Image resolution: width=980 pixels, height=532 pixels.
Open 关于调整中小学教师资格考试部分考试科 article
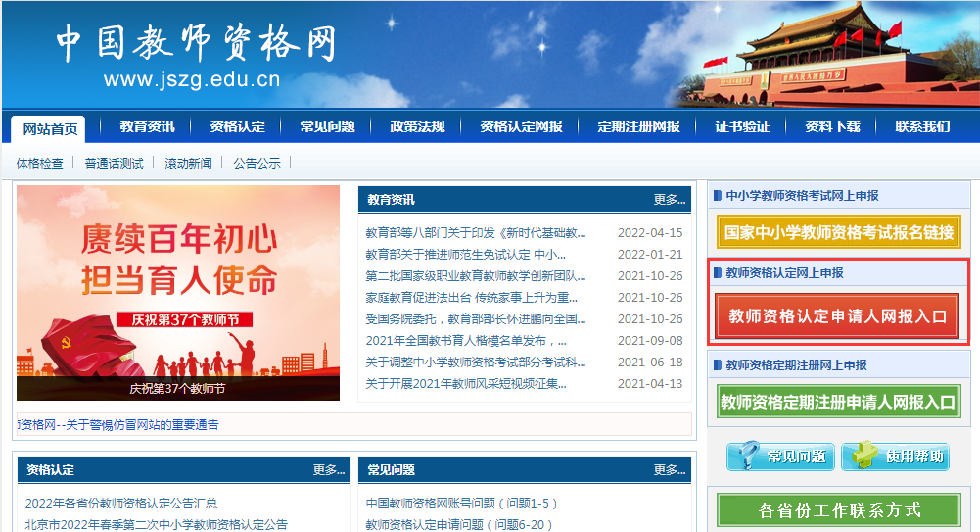pyautogui.click(x=475, y=362)
